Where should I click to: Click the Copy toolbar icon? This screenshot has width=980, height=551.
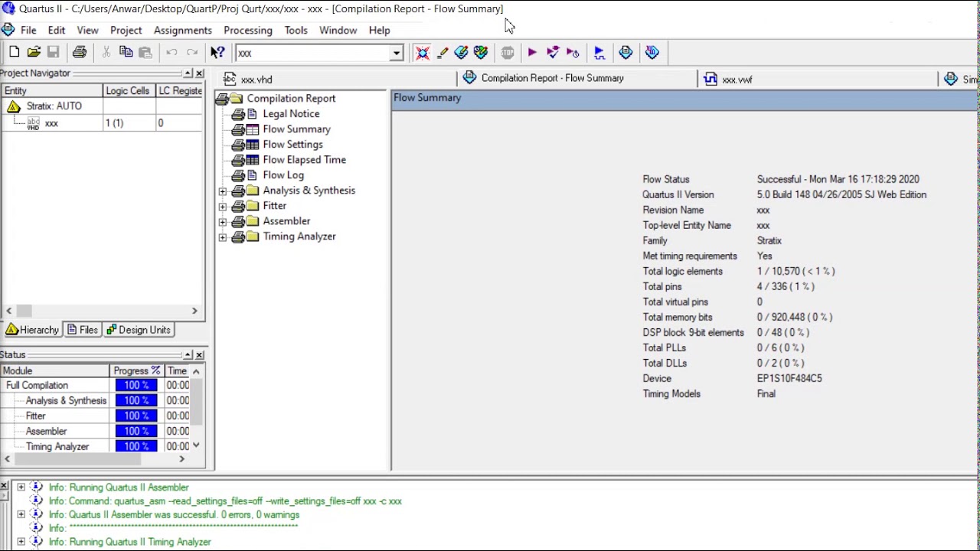point(126,52)
